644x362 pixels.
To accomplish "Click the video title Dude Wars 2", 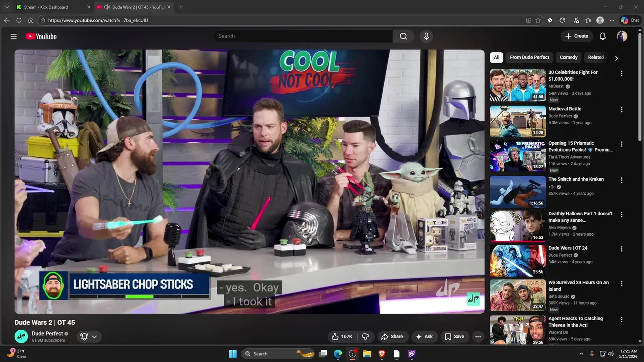I will point(45,322).
